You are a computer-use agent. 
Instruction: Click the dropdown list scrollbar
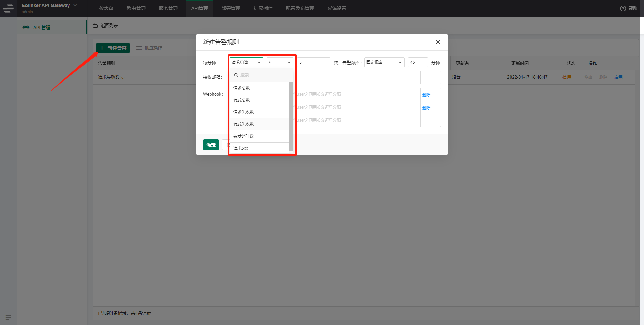coord(291,116)
